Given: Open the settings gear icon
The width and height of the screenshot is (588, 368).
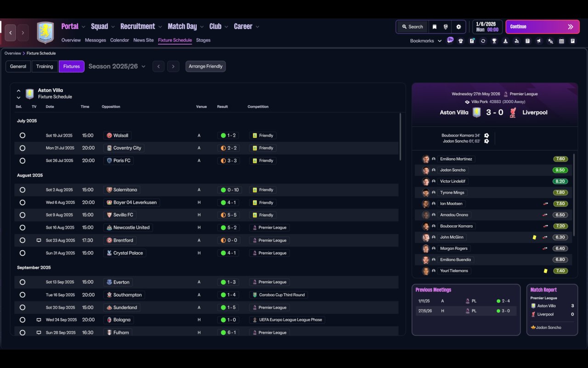Looking at the screenshot, I should coord(458,27).
